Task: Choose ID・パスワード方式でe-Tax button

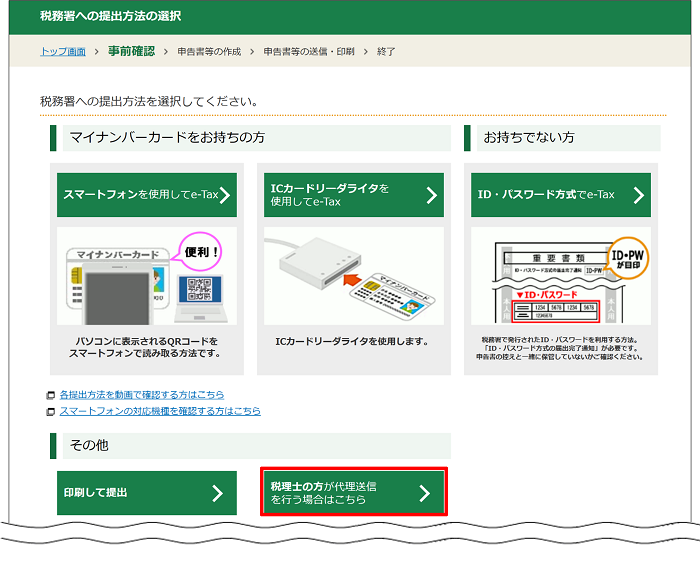Action: point(547,195)
